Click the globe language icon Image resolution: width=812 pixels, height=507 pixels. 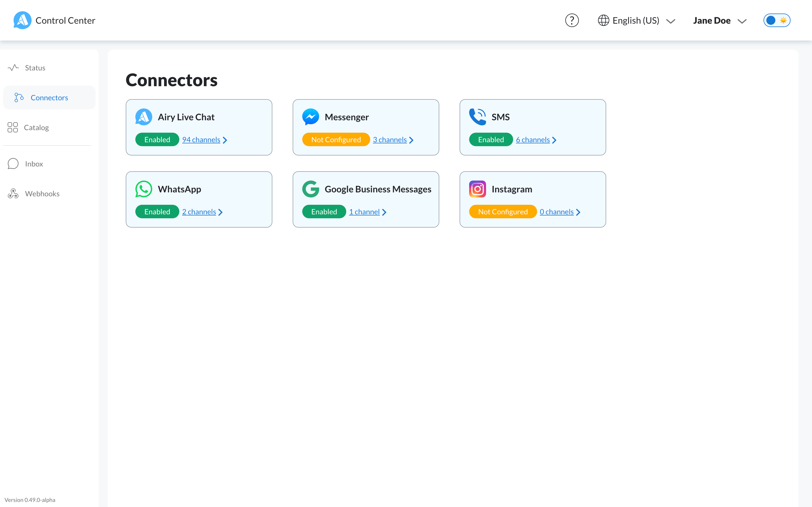pos(603,21)
